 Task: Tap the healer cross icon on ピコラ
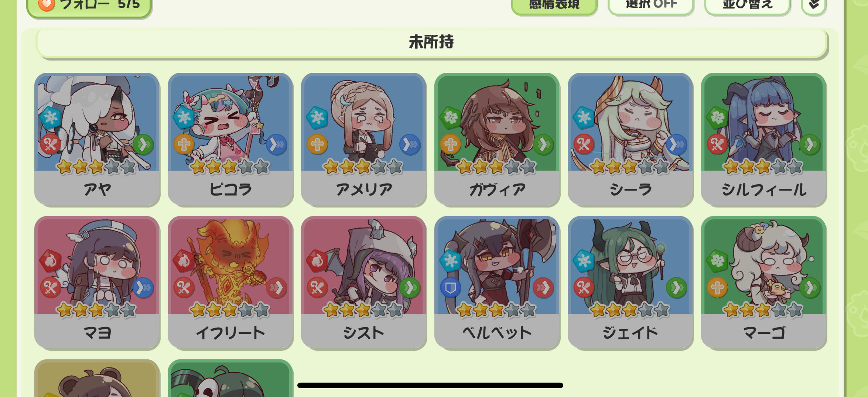click(184, 144)
